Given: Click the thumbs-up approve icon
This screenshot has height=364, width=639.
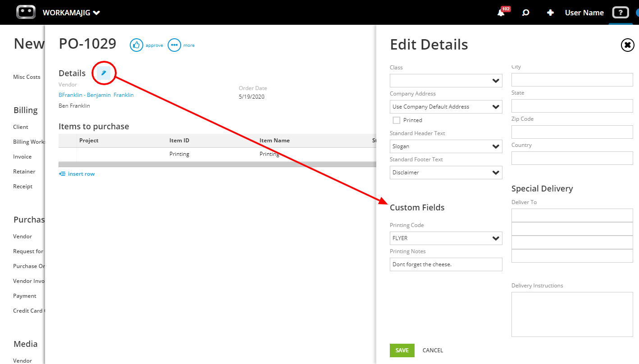Looking at the screenshot, I should click(x=137, y=45).
